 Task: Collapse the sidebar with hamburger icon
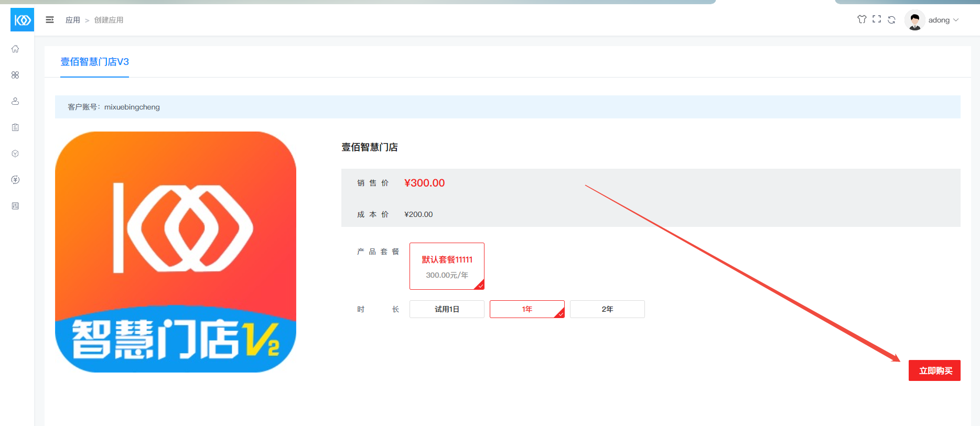pyautogui.click(x=50, y=20)
